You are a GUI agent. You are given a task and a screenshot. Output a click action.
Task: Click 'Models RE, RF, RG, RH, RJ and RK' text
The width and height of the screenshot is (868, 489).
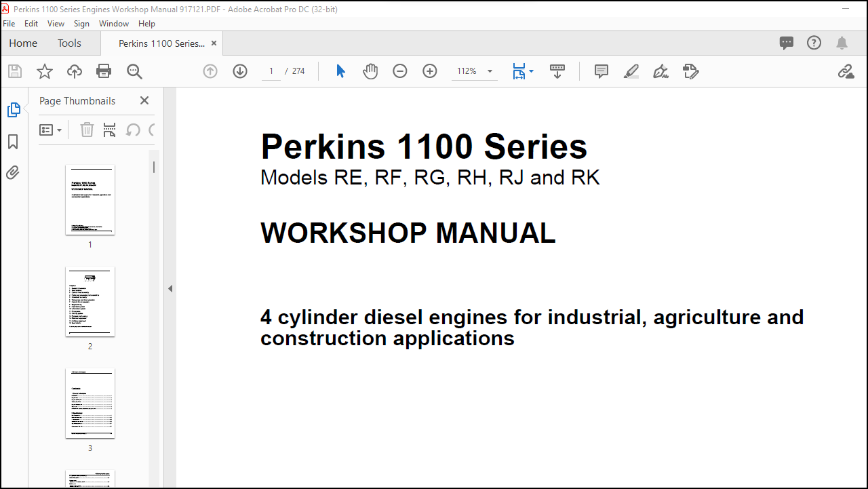point(430,178)
